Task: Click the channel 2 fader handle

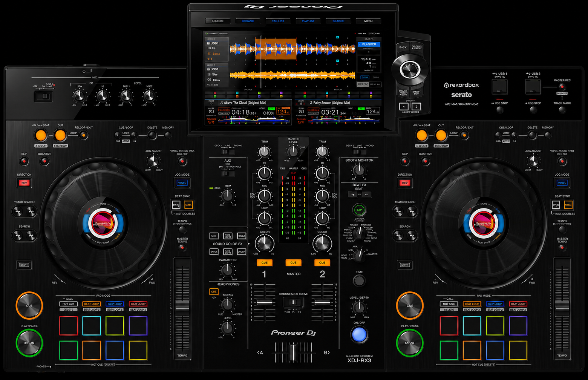Action: [322, 303]
